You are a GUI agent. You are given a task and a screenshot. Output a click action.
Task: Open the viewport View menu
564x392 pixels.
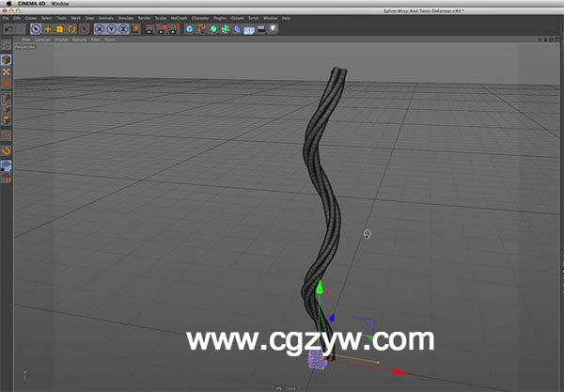[x=26, y=39]
